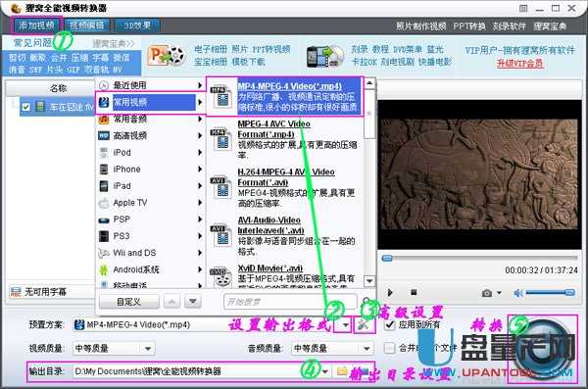Open the snapshot options dropdown arrow
588x389 pixels.
pos(499,293)
